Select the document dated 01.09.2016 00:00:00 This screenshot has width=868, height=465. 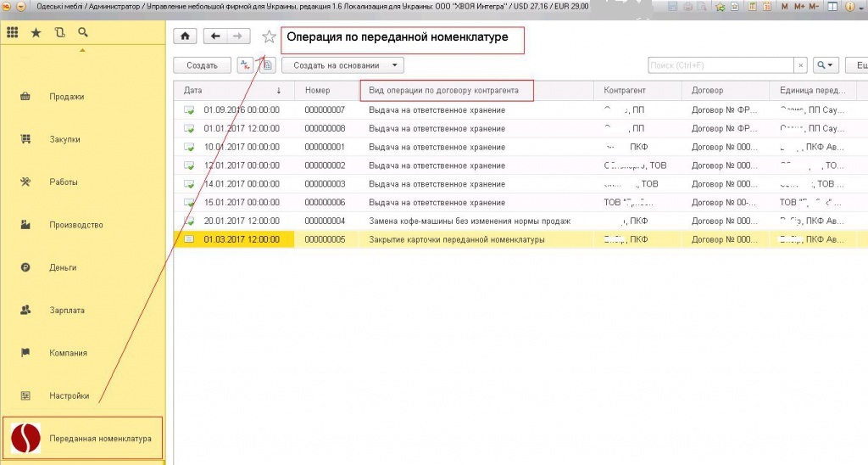[x=520, y=109]
